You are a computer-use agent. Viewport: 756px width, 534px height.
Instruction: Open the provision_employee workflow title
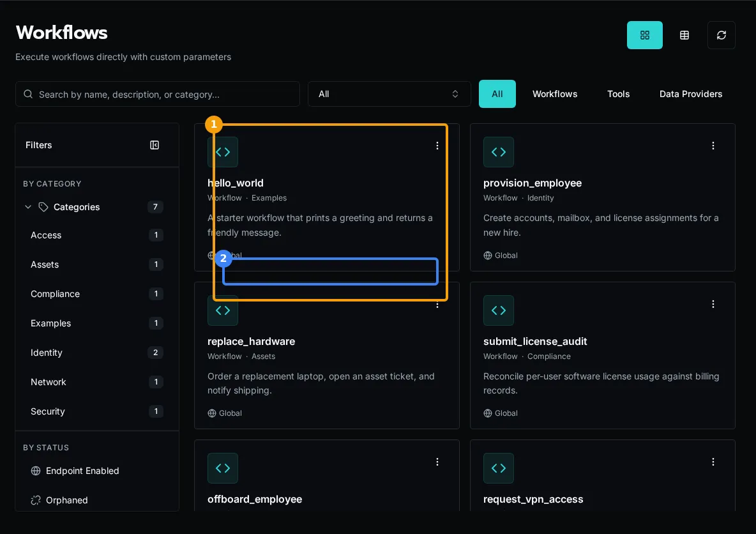click(533, 183)
